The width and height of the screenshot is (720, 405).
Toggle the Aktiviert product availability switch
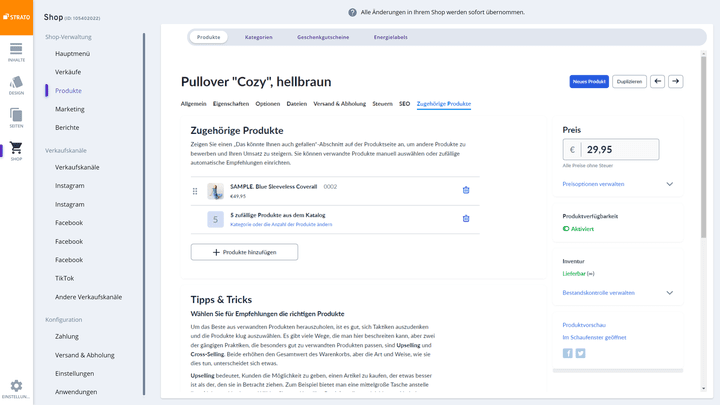566,229
